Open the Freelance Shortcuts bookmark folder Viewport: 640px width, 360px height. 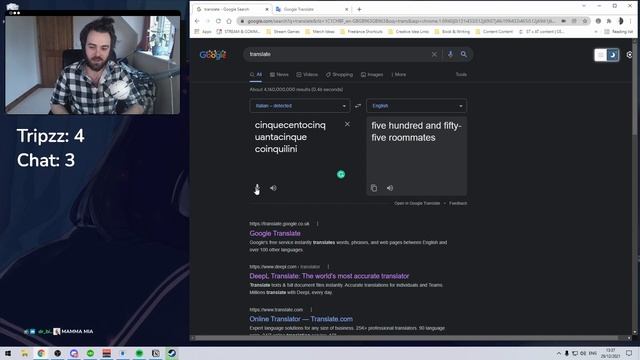click(x=361, y=31)
